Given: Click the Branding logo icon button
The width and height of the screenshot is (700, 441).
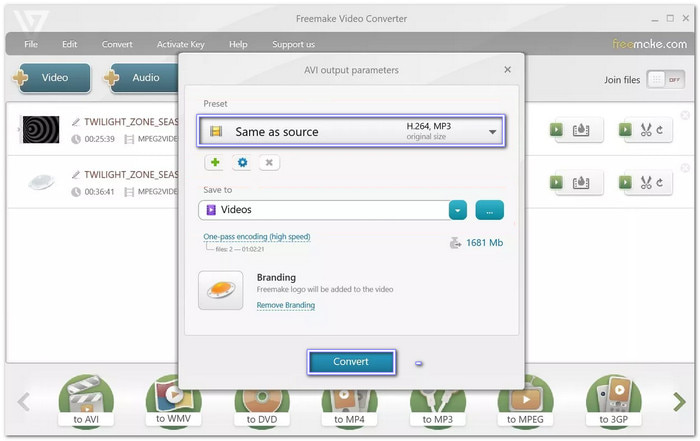Looking at the screenshot, I should pyautogui.click(x=221, y=290).
